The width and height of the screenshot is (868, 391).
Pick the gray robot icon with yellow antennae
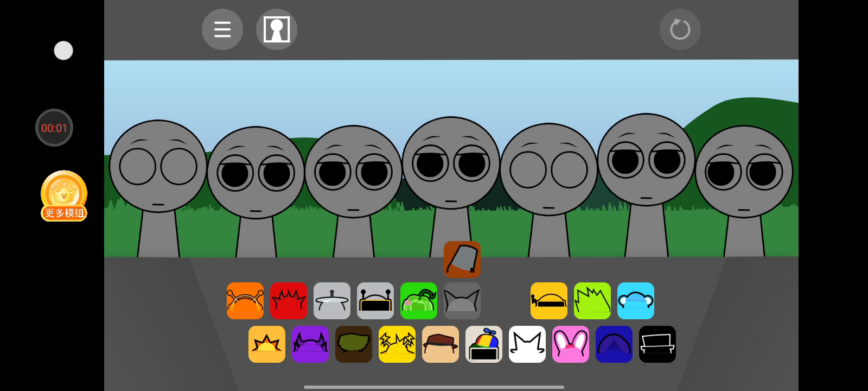[375, 301]
